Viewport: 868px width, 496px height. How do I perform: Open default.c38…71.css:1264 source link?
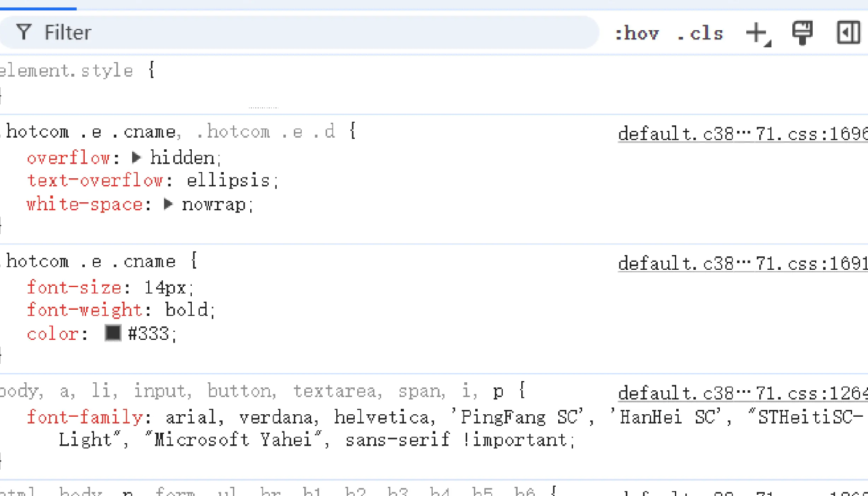[x=743, y=393]
